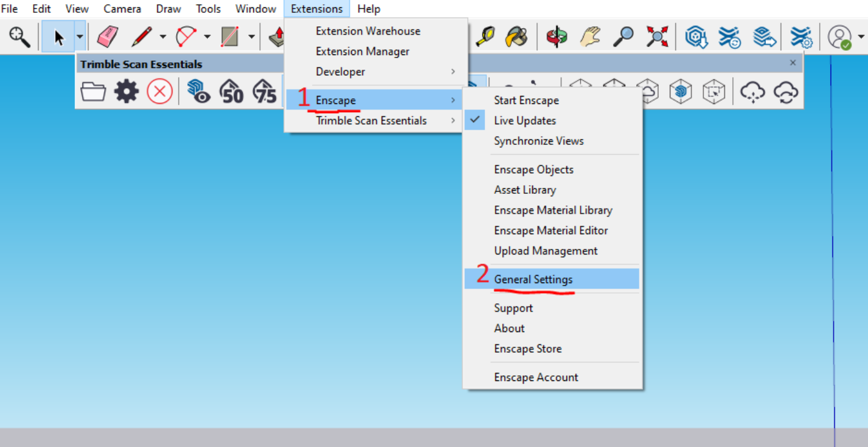The width and height of the screenshot is (868, 447).
Task: Click the cloud with arrows icon
Action: click(752, 92)
